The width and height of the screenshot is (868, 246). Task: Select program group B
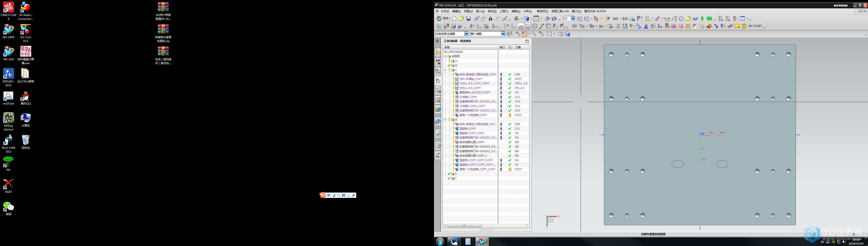456,66
